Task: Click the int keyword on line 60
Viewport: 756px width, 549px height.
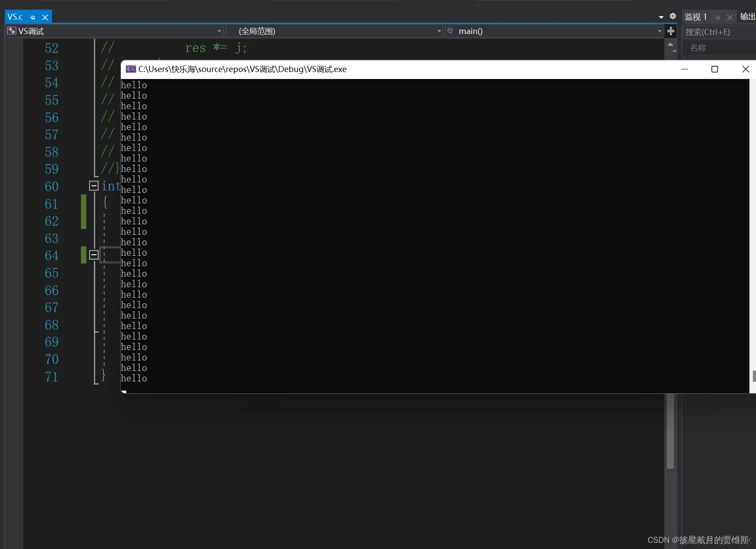Action: tap(111, 186)
